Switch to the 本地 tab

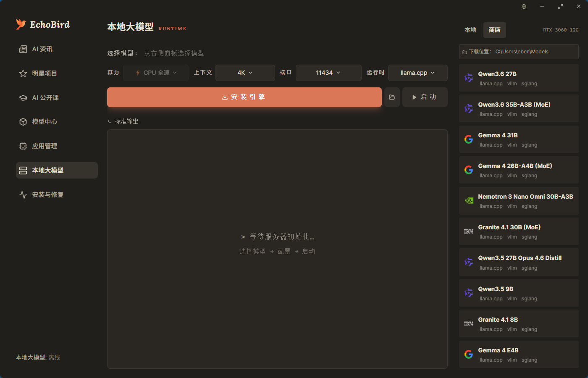coord(470,30)
